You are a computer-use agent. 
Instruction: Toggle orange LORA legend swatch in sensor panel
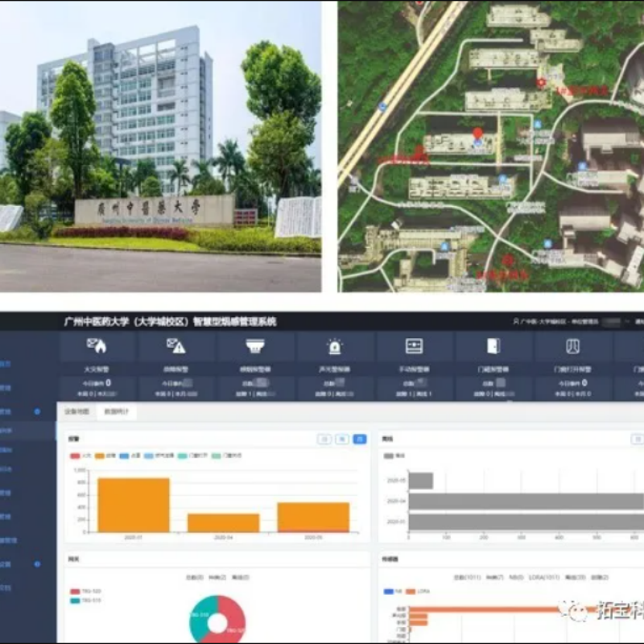[x=411, y=592]
